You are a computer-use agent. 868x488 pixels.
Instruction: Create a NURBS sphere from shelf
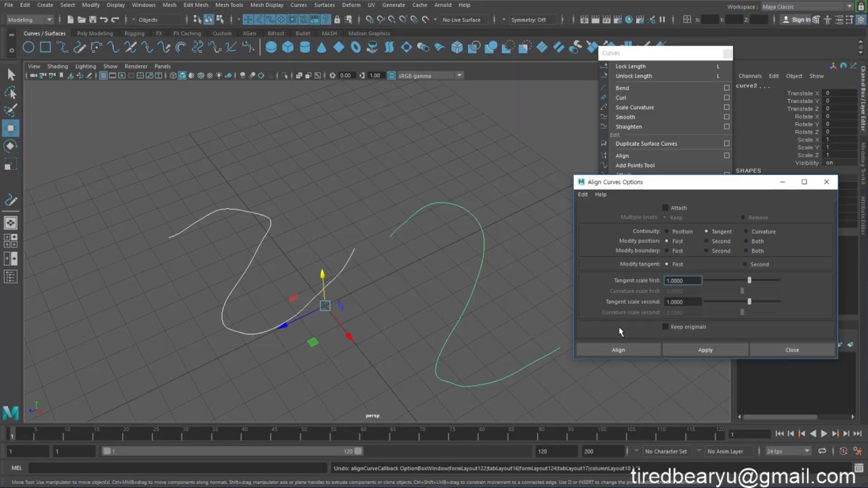[x=271, y=47]
